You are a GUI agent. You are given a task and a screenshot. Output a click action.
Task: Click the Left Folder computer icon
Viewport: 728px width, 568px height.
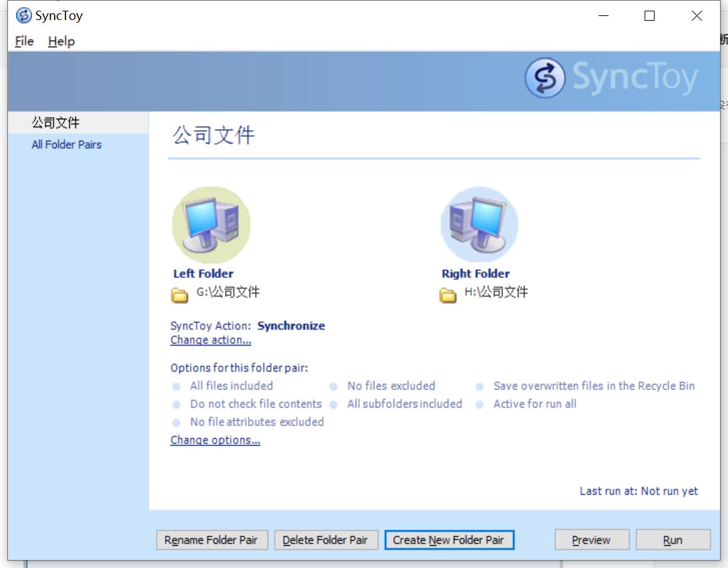coord(211,224)
